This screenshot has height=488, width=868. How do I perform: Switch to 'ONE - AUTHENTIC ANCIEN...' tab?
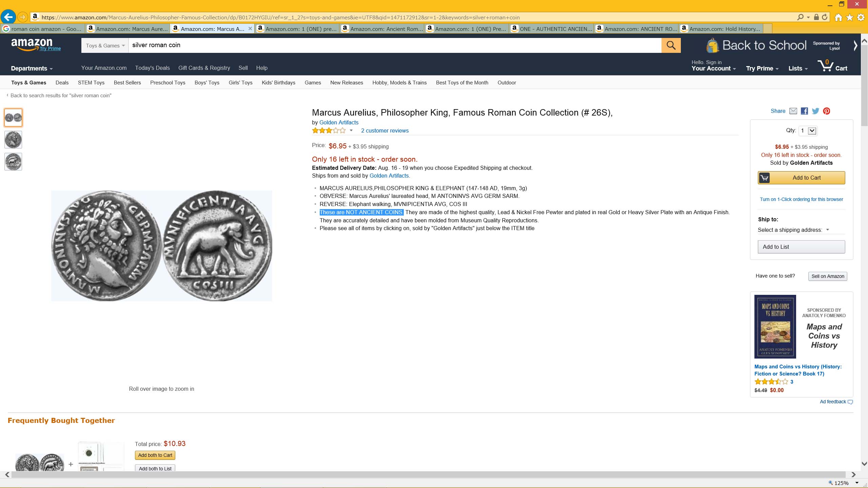tap(552, 29)
